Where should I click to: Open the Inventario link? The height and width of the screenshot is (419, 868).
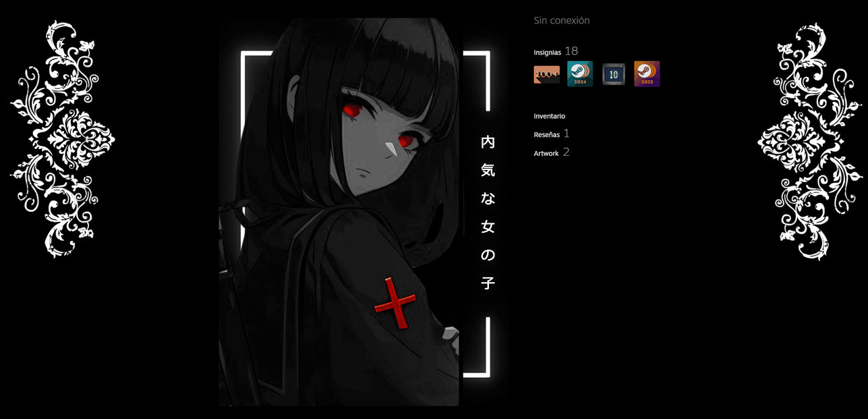(549, 116)
